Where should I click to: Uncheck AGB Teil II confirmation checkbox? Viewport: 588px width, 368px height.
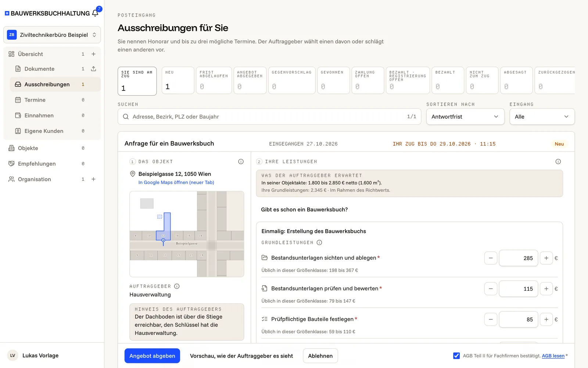[456, 356]
